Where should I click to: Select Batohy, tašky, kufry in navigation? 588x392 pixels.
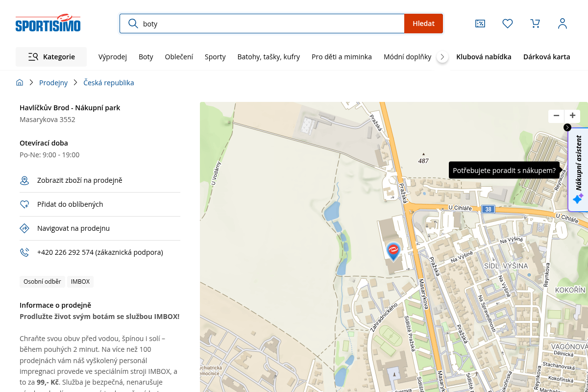pos(269,57)
